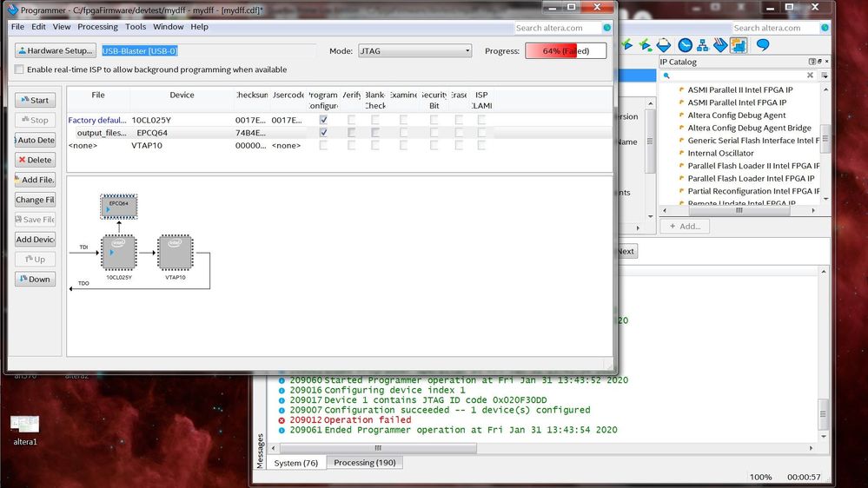Open the Mode JTAG dropdown

tap(414, 51)
